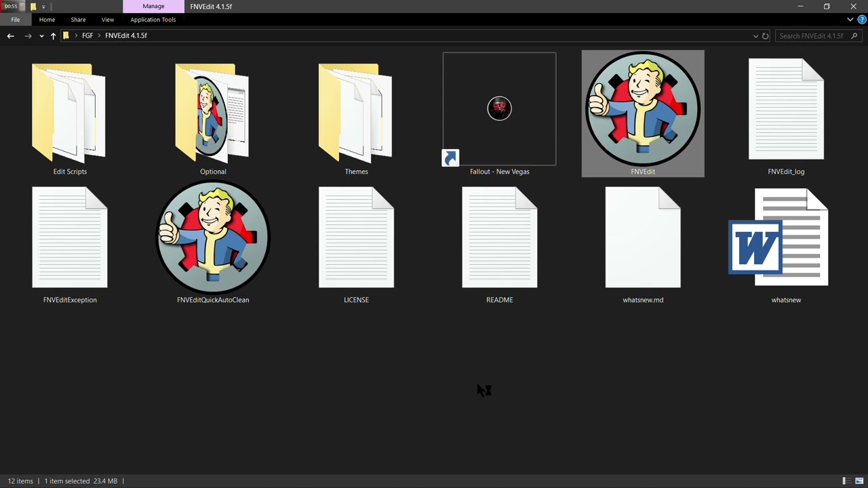Click the "LICENSE" file name
The image size is (868, 488).
click(x=356, y=300)
